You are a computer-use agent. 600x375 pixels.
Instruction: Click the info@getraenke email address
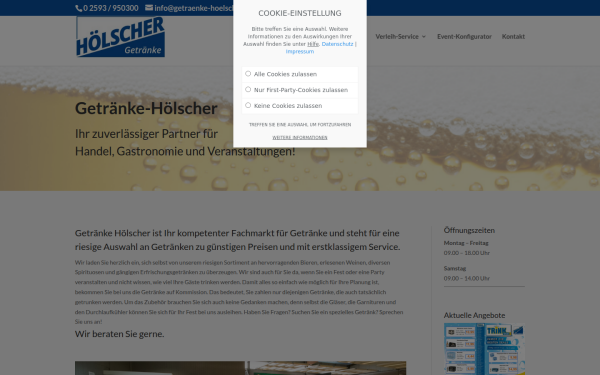tap(194, 8)
